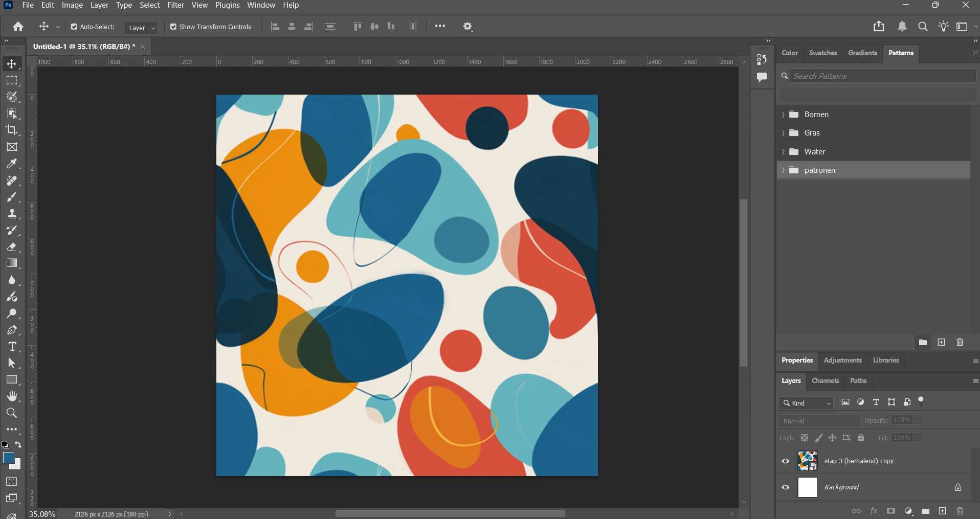Toggle lock transparent pixels
980x519 pixels.
(x=805, y=438)
